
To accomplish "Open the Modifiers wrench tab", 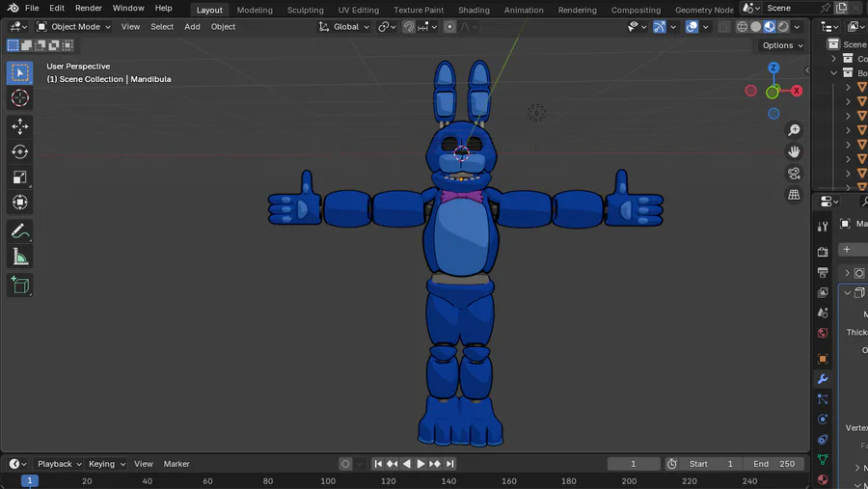I will [823, 379].
